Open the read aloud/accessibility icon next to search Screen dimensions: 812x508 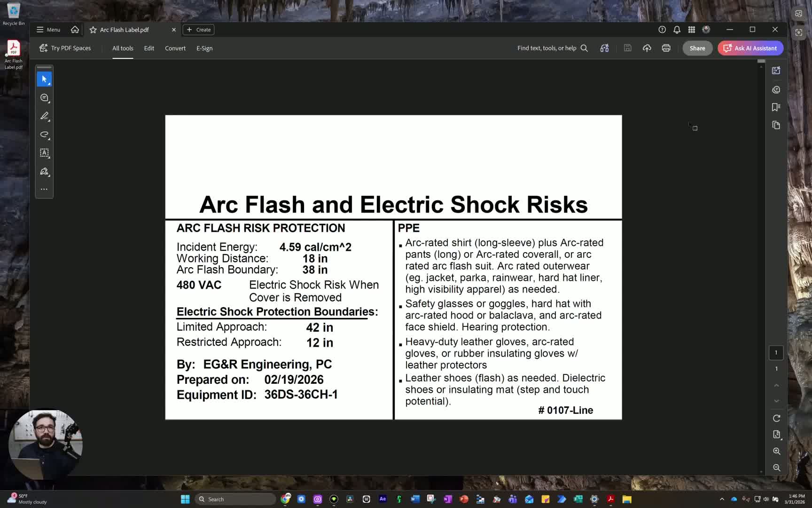point(604,48)
